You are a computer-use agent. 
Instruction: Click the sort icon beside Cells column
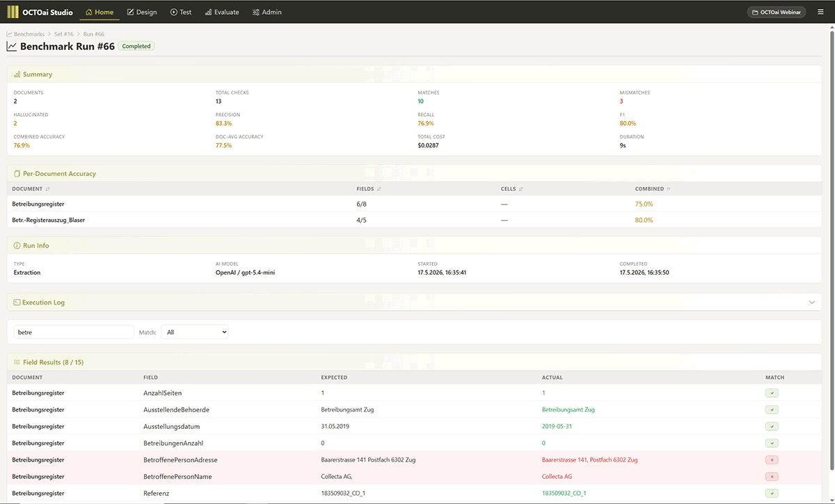(520, 189)
